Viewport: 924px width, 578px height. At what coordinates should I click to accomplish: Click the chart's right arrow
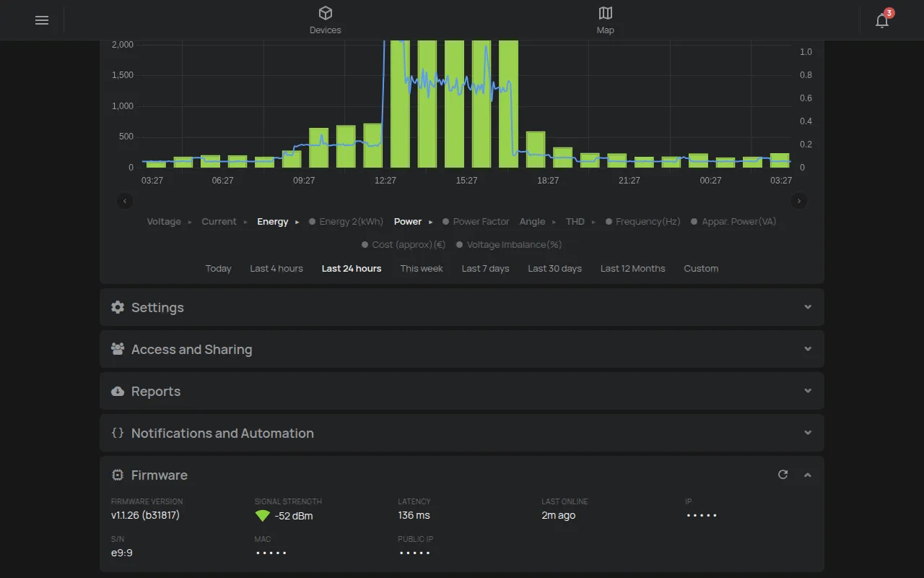click(799, 201)
